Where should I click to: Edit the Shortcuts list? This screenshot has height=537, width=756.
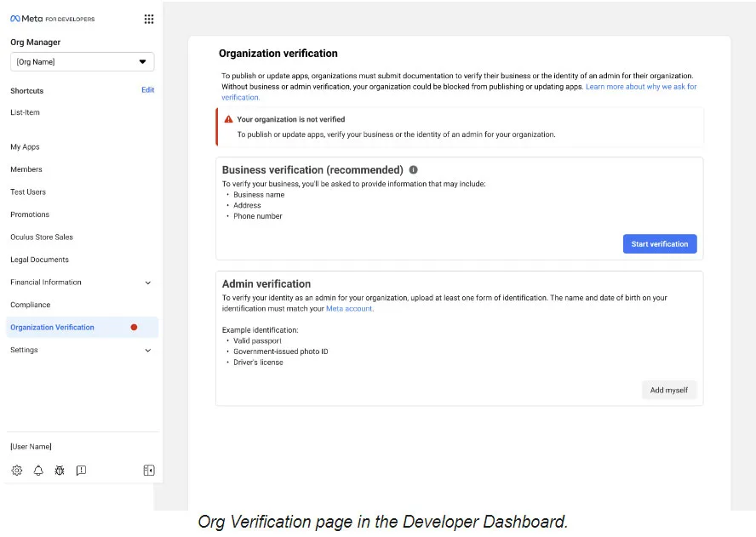point(147,90)
